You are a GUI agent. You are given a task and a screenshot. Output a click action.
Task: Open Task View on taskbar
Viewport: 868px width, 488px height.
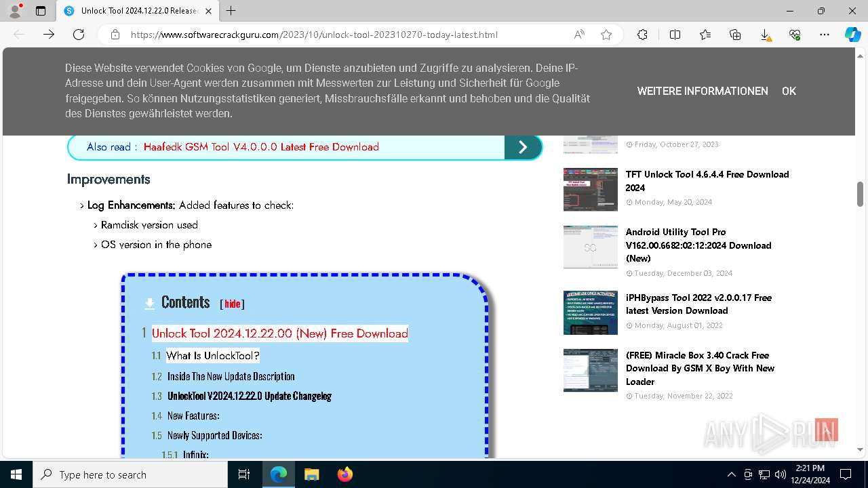(x=244, y=474)
